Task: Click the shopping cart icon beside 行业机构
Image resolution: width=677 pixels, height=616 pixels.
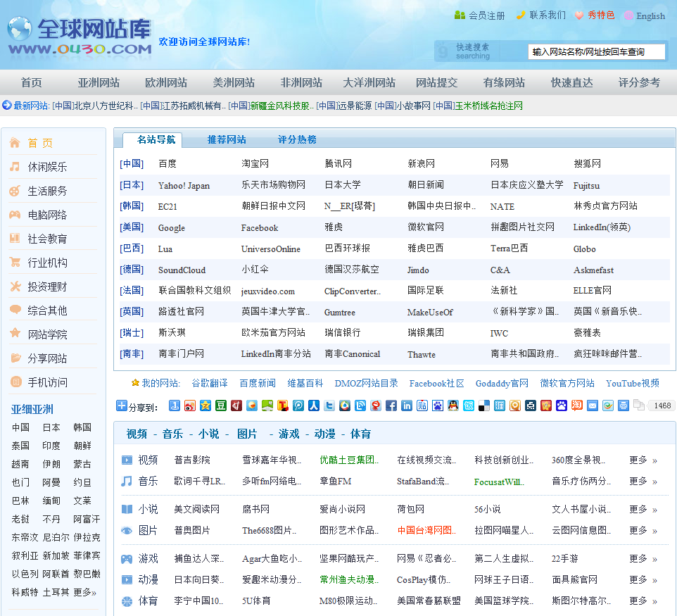Action: click(x=15, y=263)
